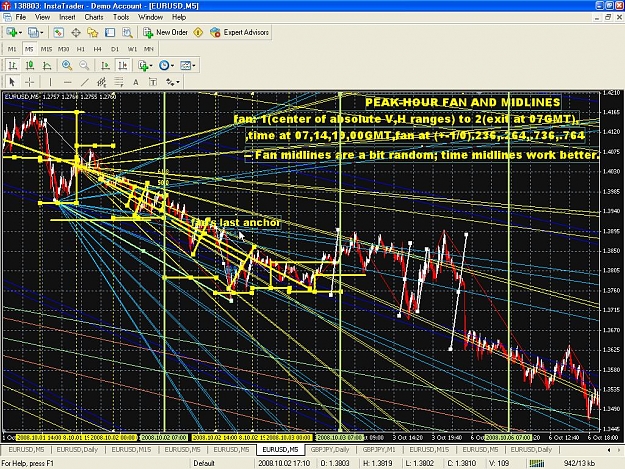Select the Text Label tool
The image size is (625, 469).
pos(153,82)
